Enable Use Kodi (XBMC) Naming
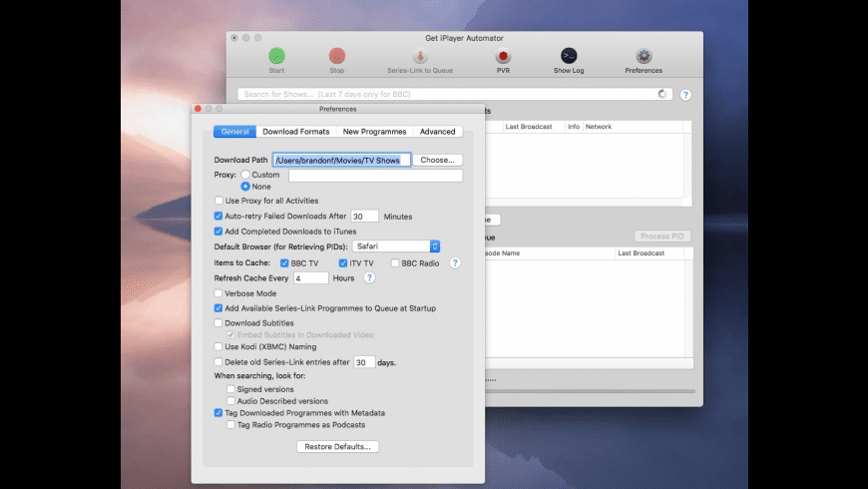Screen dimensions: 868x489 click(218, 346)
